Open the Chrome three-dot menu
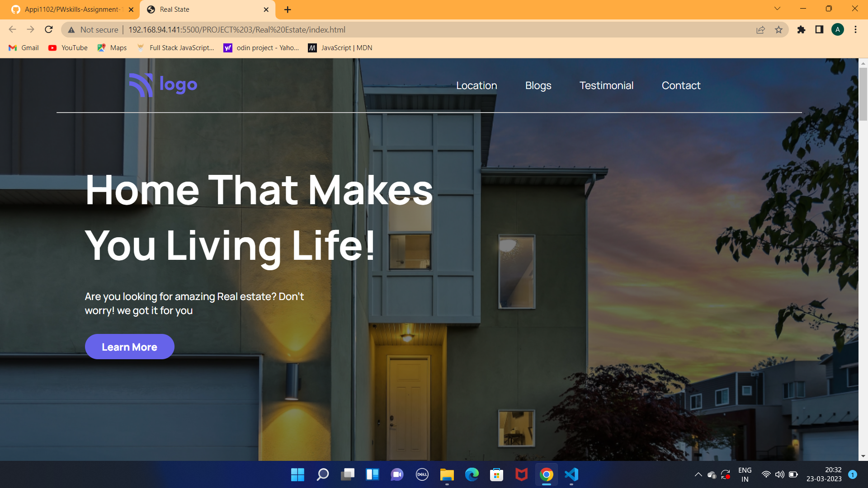This screenshot has height=488, width=868. [855, 30]
